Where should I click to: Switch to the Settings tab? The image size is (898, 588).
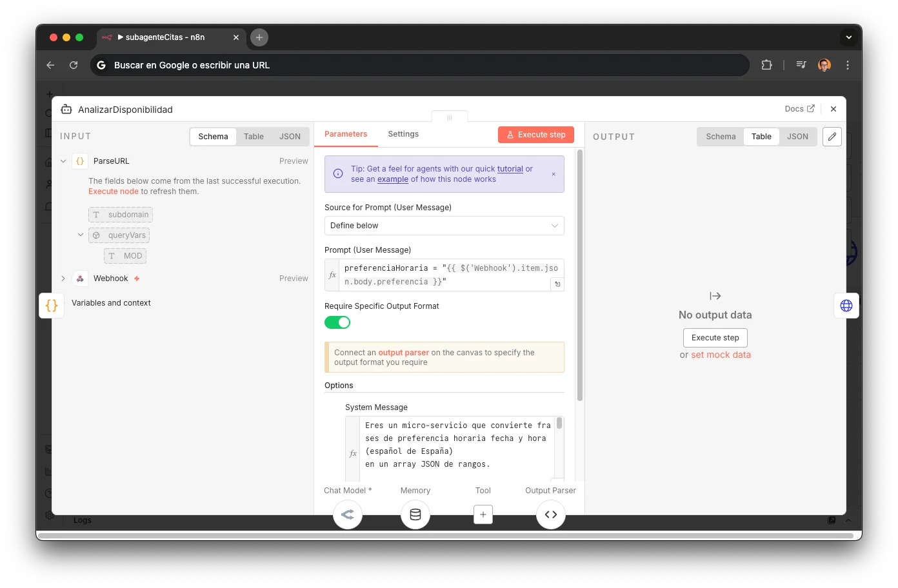[x=403, y=134]
